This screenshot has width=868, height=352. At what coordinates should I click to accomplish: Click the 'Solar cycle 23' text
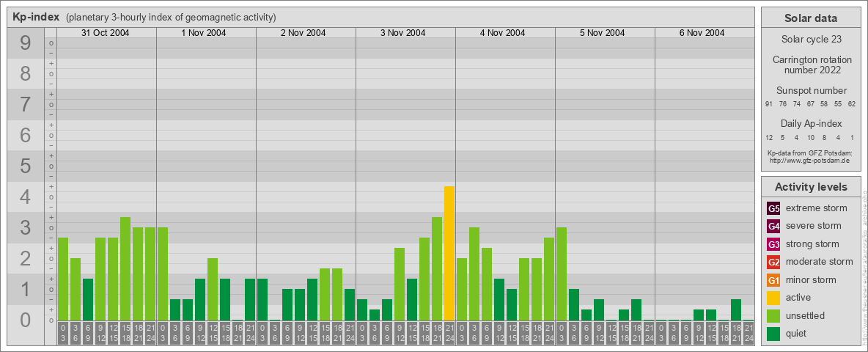[811, 40]
